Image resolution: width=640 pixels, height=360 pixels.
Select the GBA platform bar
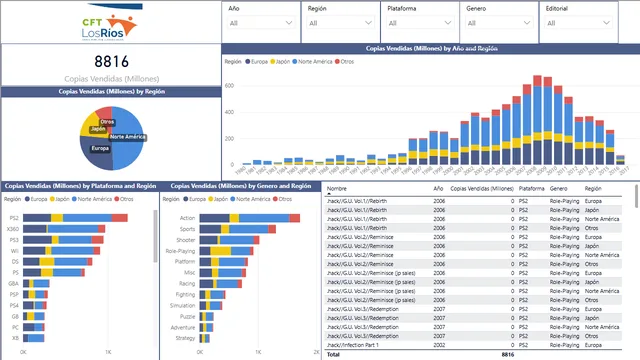tap(36, 283)
